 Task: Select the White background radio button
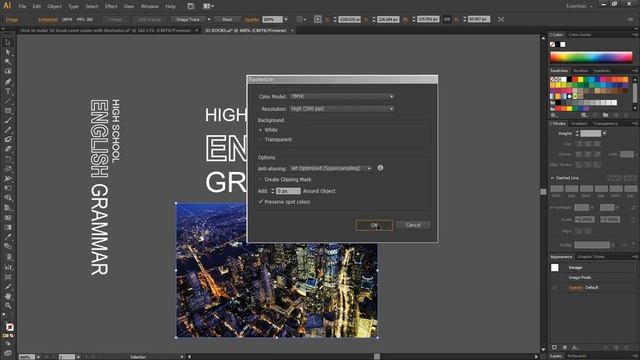(x=260, y=130)
